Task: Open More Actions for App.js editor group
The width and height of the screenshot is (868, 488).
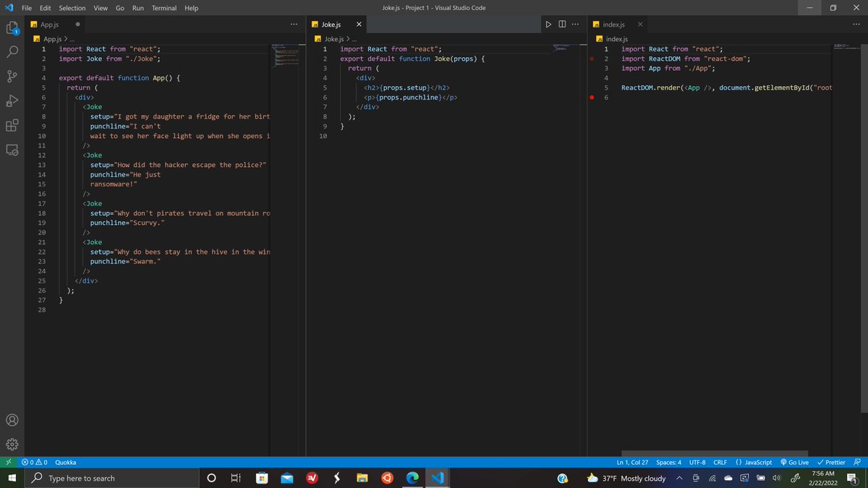Action: tap(294, 25)
